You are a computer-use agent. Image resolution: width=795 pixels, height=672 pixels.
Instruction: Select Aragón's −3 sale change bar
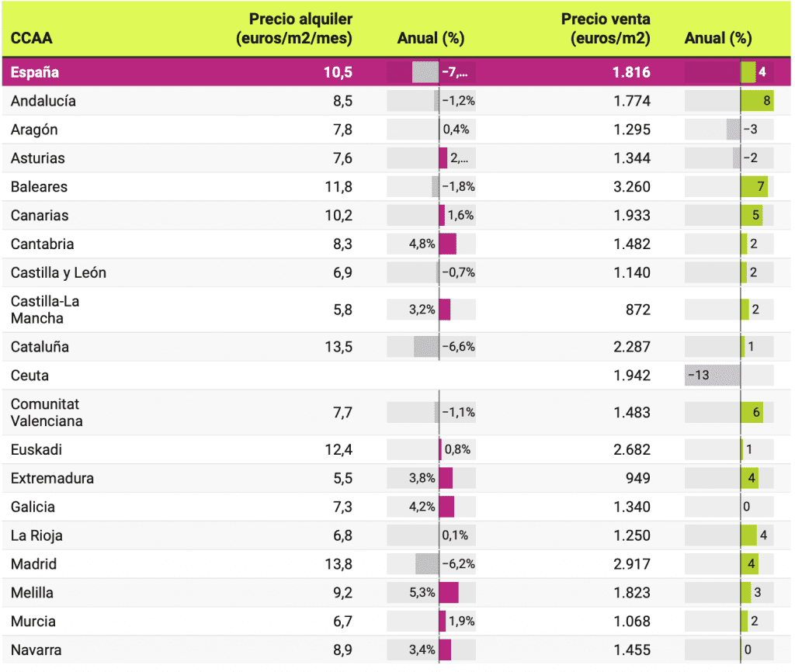click(x=734, y=130)
